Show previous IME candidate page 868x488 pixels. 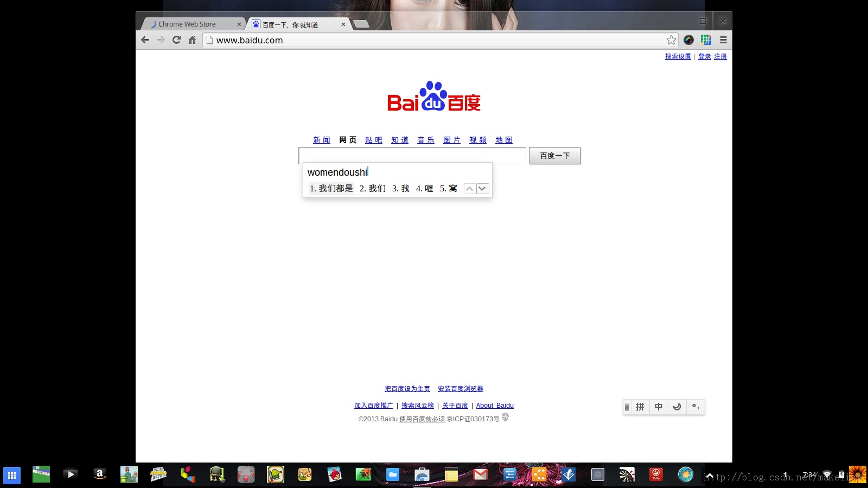pos(470,189)
